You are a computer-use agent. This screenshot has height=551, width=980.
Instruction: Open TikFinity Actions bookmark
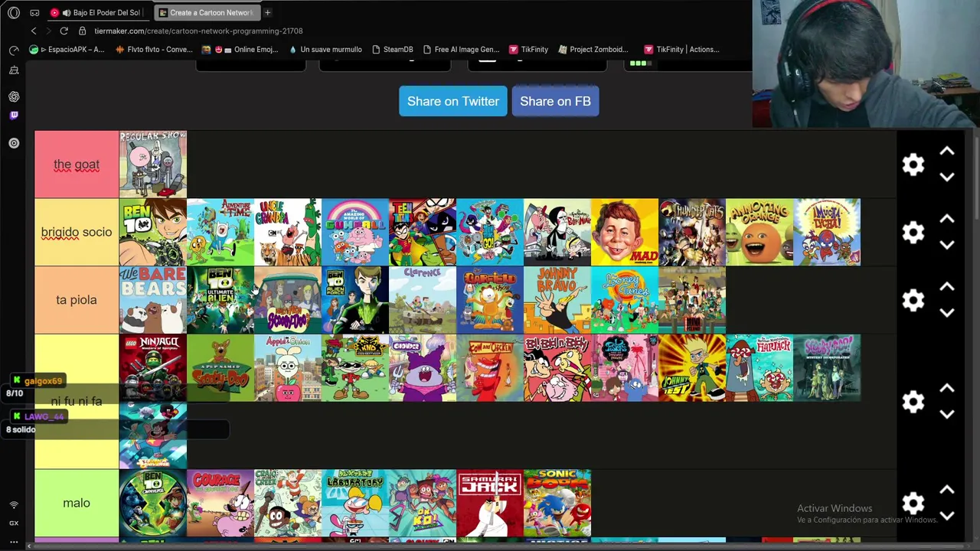click(x=681, y=49)
